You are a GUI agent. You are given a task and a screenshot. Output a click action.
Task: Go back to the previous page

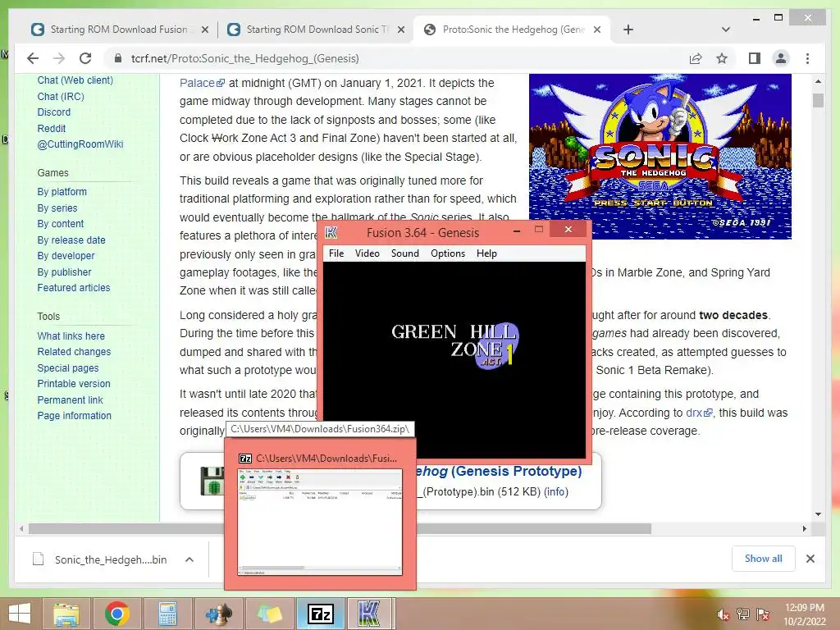[x=33, y=58]
